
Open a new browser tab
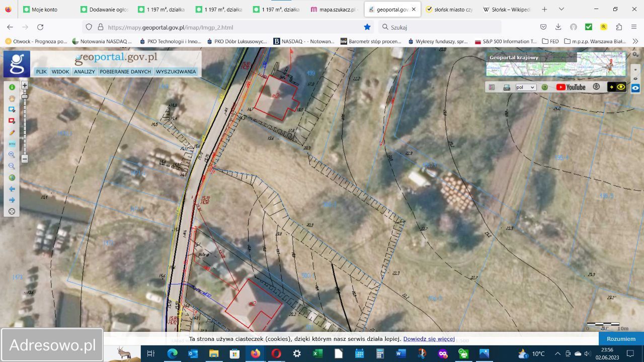(x=544, y=10)
